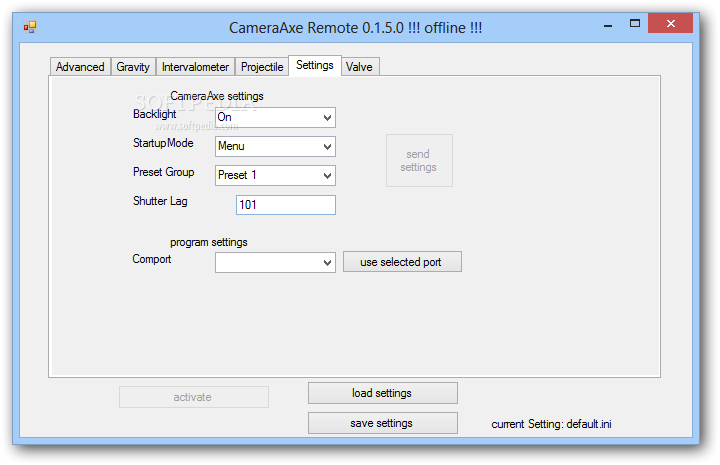Click the 'current Setting: default.ini' label

click(x=551, y=424)
